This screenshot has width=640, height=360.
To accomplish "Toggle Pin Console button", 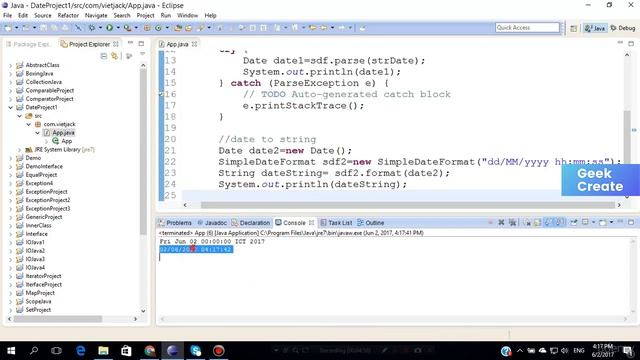I will (x=574, y=222).
